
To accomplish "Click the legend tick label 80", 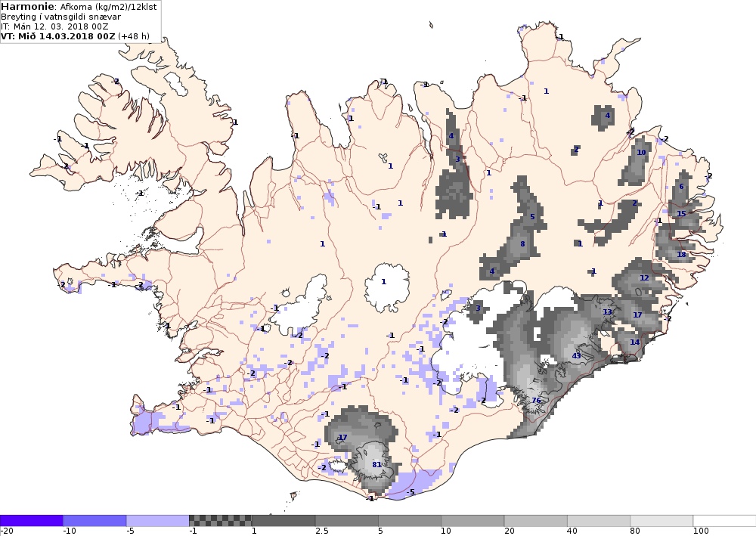I will pyautogui.click(x=636, y=531).
